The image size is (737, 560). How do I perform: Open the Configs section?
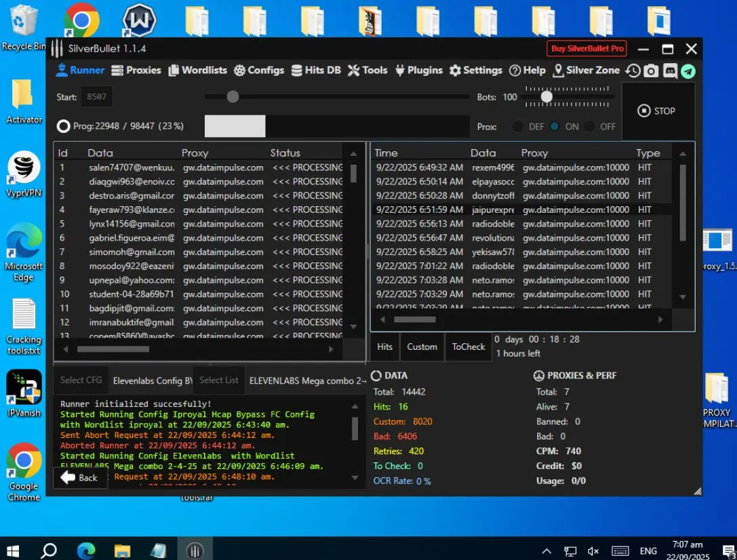pyautogui.click(x=259, y=71)
